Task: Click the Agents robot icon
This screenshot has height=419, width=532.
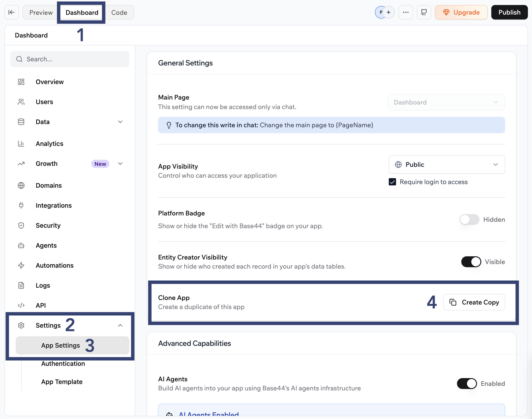Action: (21, 245)
